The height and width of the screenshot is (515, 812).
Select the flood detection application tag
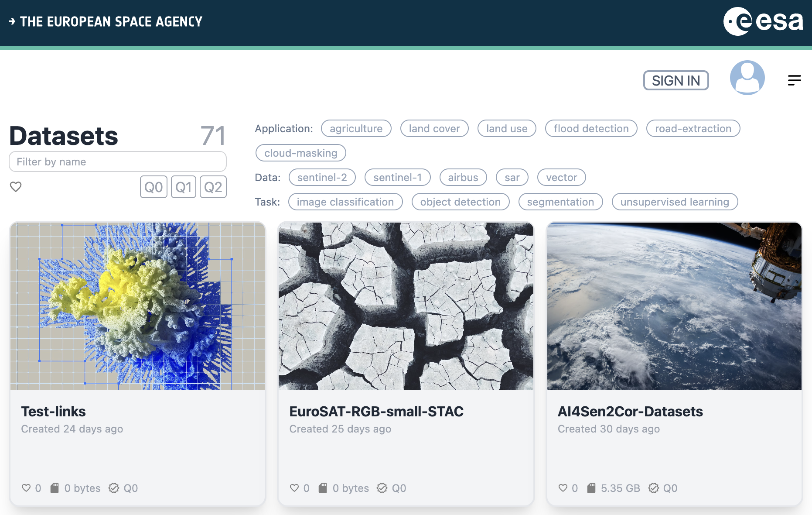click(x=591, y=129)
